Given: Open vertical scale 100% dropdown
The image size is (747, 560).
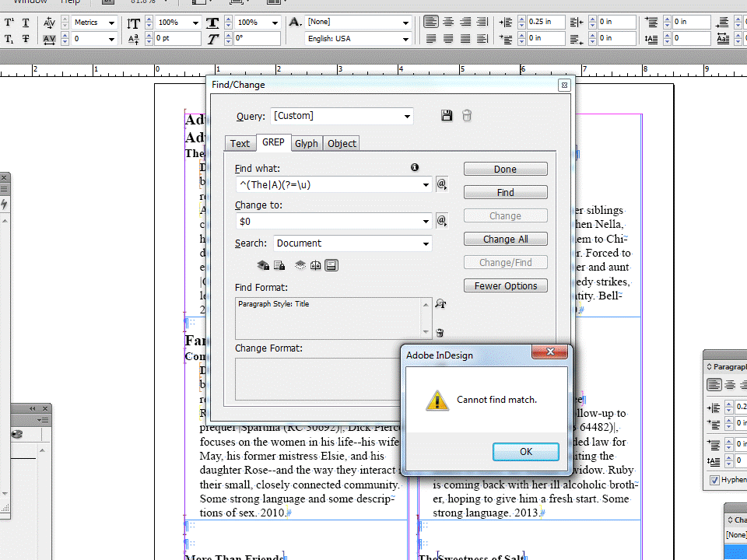Looking at the screenshot, I should tap(195, 23).
